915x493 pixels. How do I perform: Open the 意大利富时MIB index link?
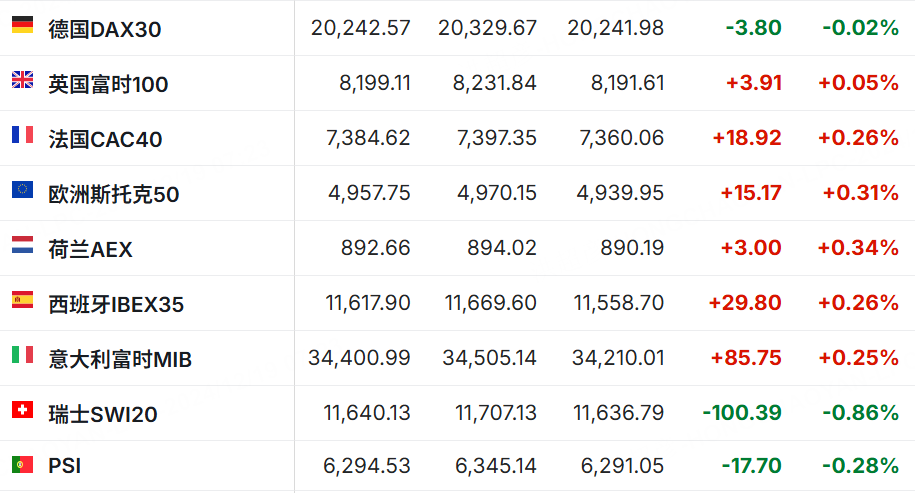pos(120,359)
